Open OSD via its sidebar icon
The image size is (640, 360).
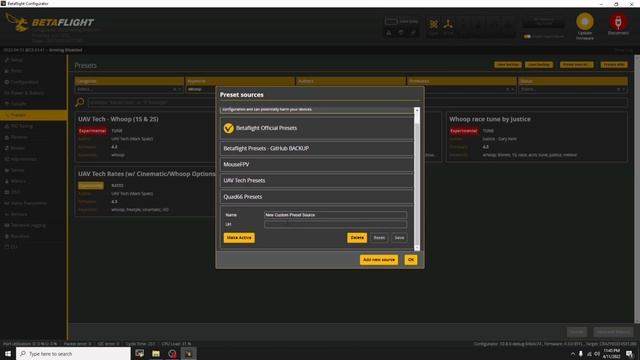pos(7,192)
